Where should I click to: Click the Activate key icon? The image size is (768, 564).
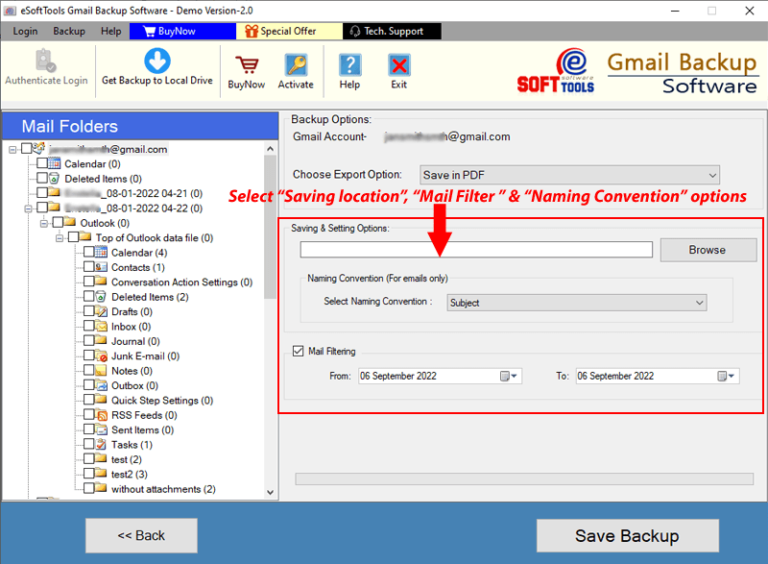pyautogui.click(x=296, y=65)
